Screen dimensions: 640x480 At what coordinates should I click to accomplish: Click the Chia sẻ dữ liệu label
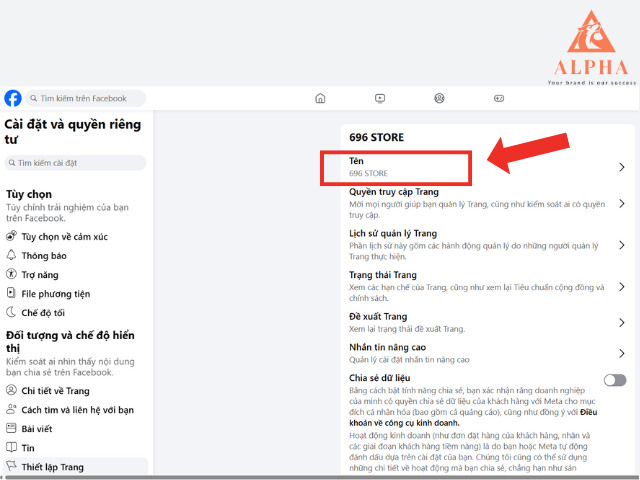(380, 378)
